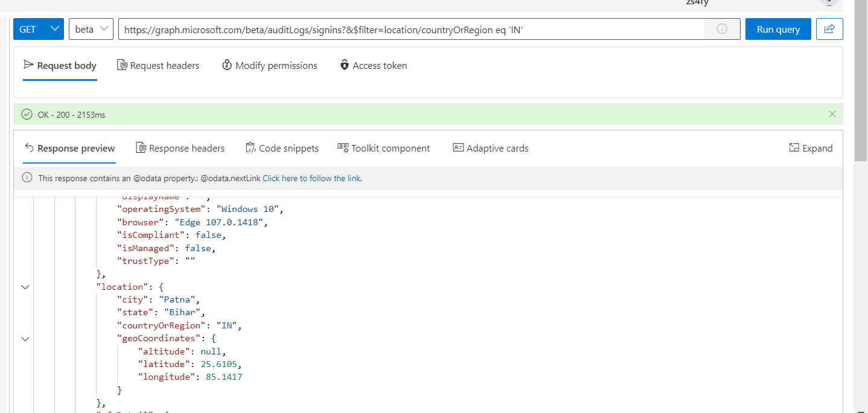
Task: Click the Request body send icon
Action: [28, 65]
